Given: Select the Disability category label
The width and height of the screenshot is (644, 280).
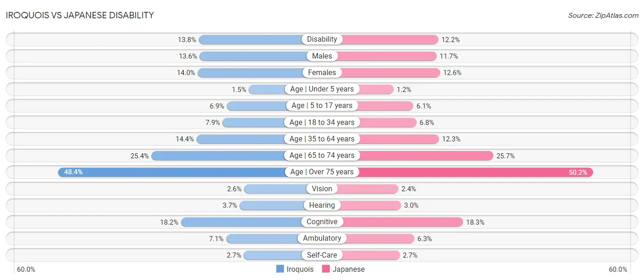Looking at the screenshot, I should 322,39.
